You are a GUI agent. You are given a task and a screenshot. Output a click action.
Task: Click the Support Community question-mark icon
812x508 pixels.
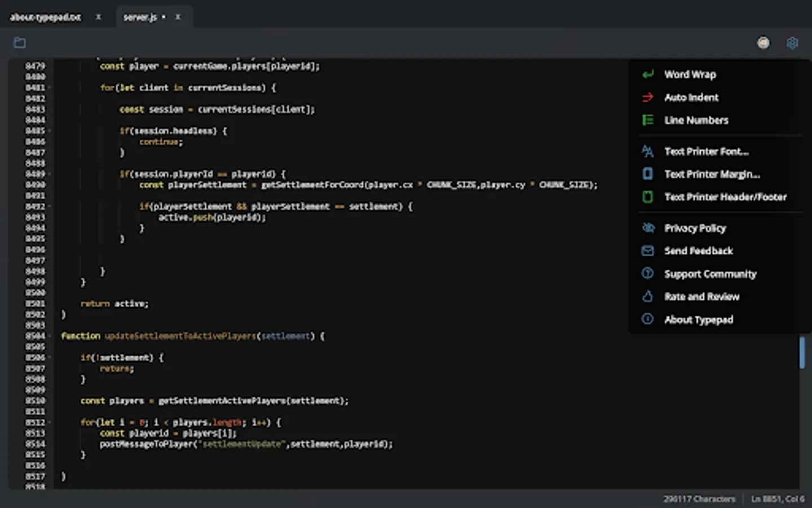click(x=647, y=274)
